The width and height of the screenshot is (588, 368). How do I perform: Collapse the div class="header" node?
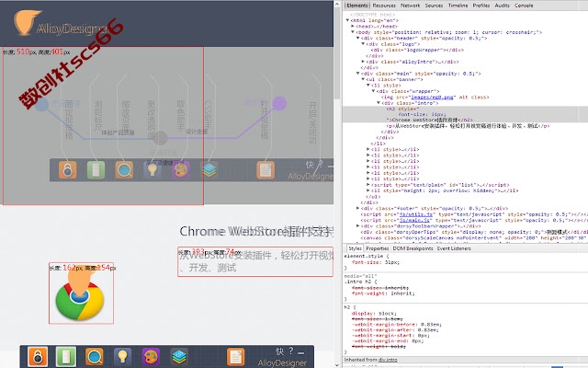pyautogui.click(x=357, y=38)
